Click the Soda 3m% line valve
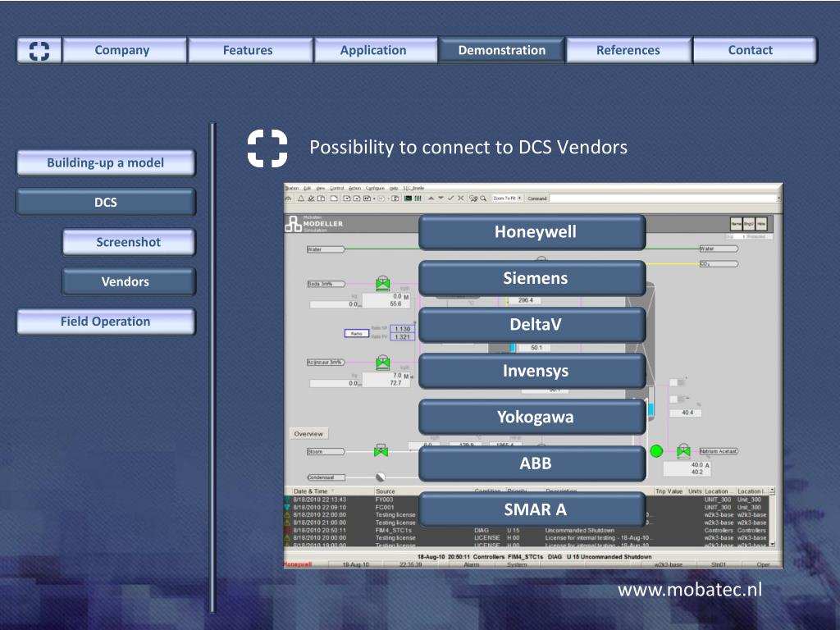The width and height of the screenshot is (840, 630). (382, 283)
